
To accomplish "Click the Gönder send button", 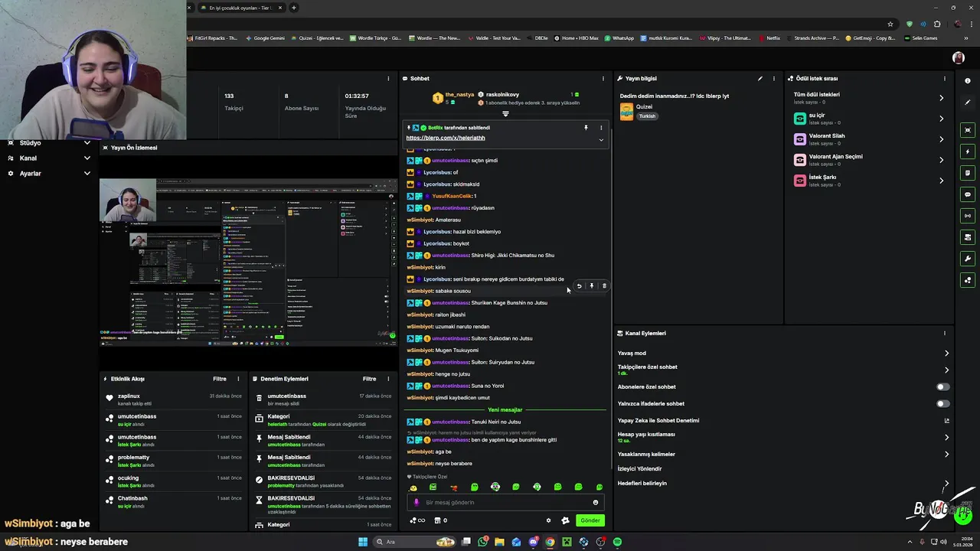I will [x=590, y=520].
